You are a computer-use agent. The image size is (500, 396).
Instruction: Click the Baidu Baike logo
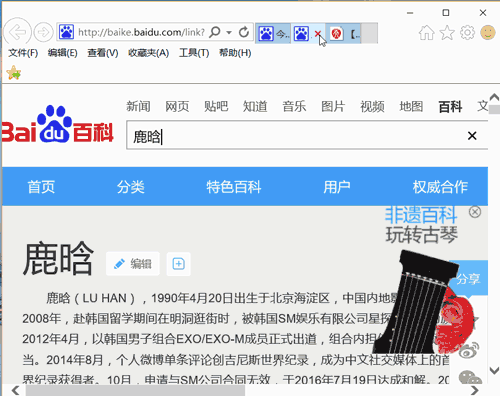[x=57, y=124]
